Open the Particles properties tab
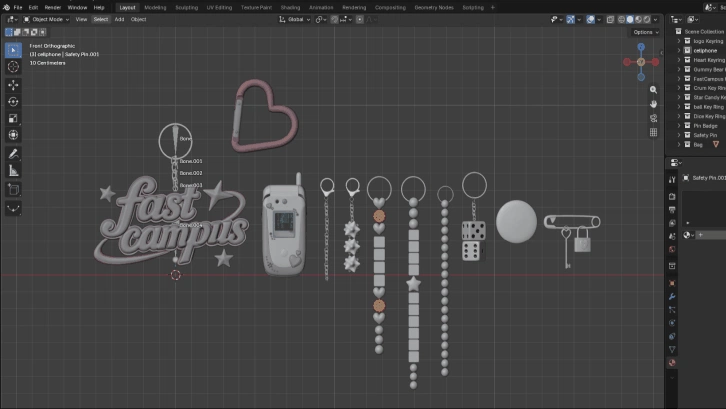 672,309
